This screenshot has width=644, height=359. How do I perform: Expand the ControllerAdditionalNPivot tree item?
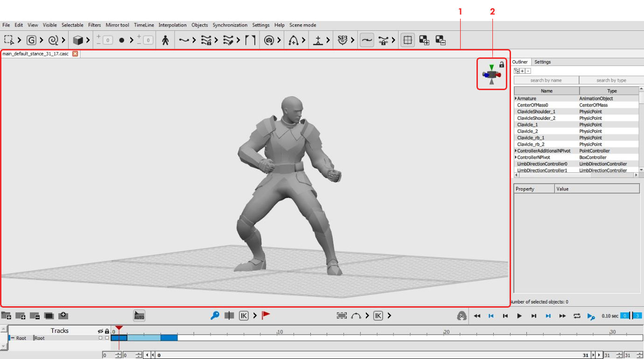click(516, 151)
